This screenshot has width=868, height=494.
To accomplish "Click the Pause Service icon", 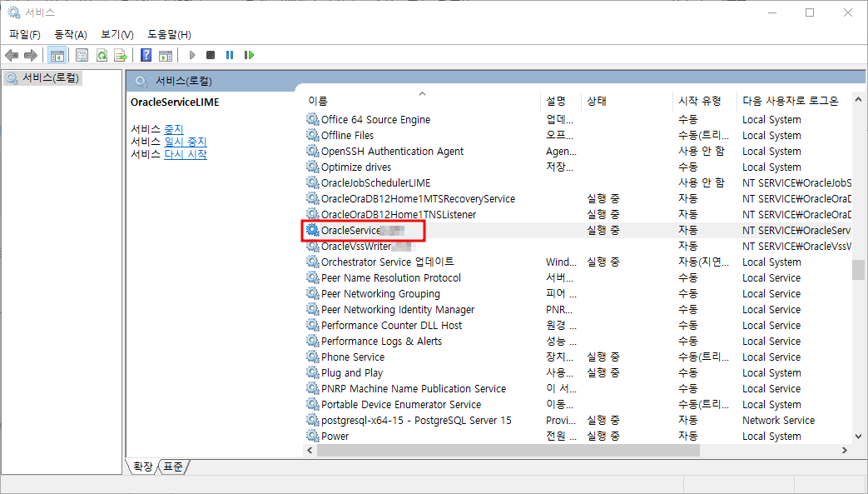I will (x=230, y=55).
